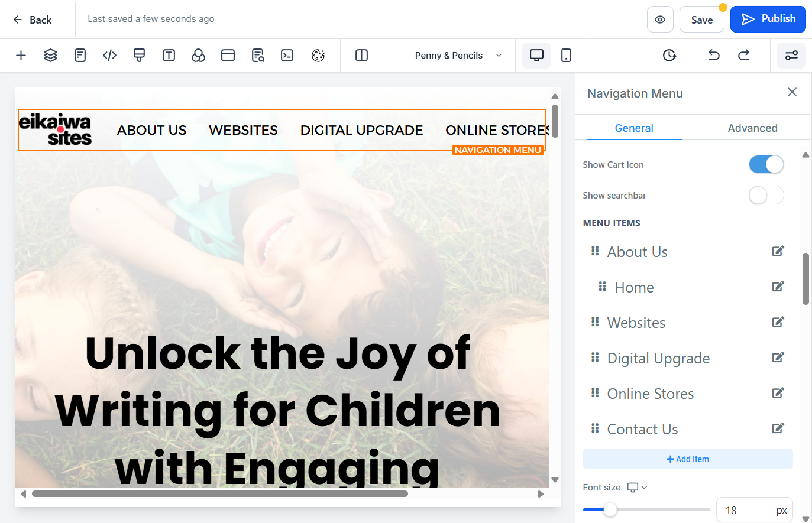Click drag handle of Home item
This screenshot has width=812, height=523.
602,287
